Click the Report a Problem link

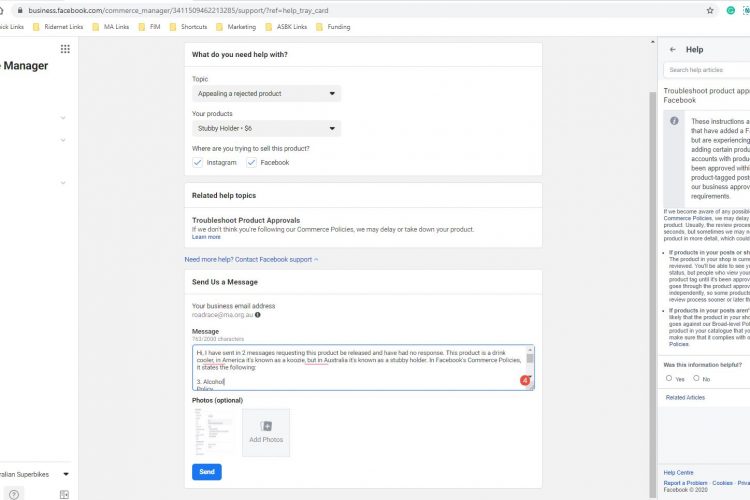click(685, 483)
